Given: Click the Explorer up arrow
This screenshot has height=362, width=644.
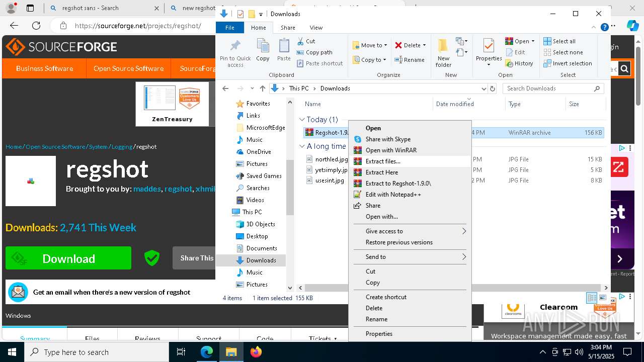Looking at the screenshot, I should pyautogui.click(x=262, y=88).
